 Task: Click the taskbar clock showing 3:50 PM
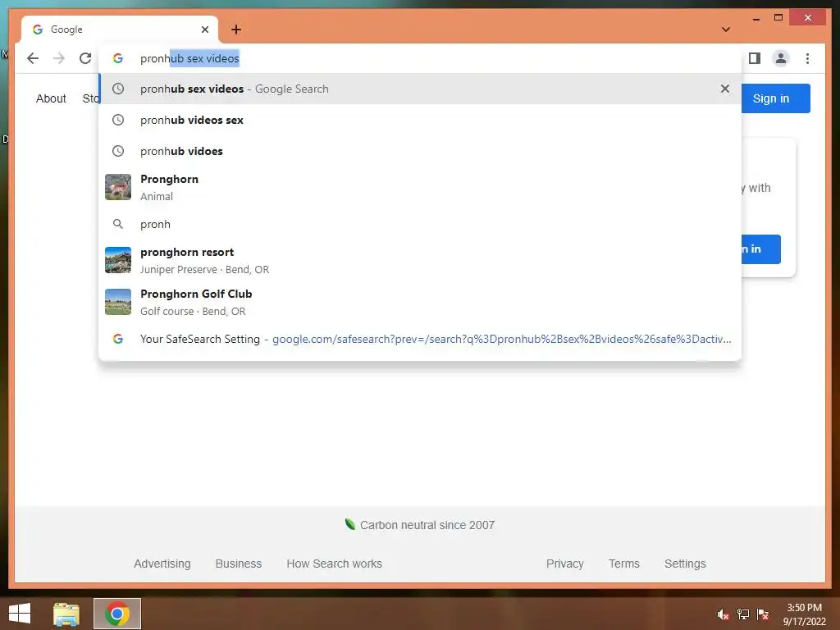(805, 614)
